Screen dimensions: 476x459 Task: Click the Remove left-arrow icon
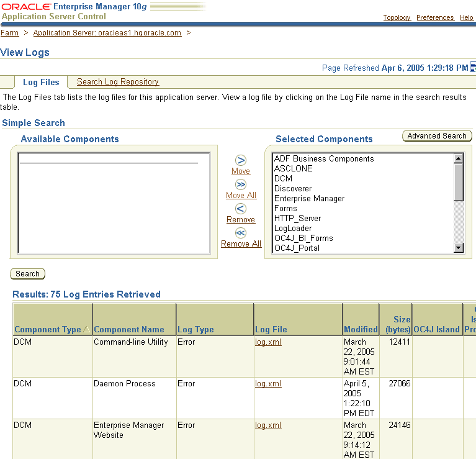pos(240,209)
